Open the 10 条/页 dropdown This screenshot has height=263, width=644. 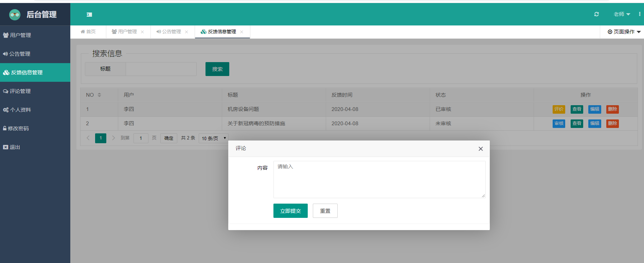[x=214, y=138]
